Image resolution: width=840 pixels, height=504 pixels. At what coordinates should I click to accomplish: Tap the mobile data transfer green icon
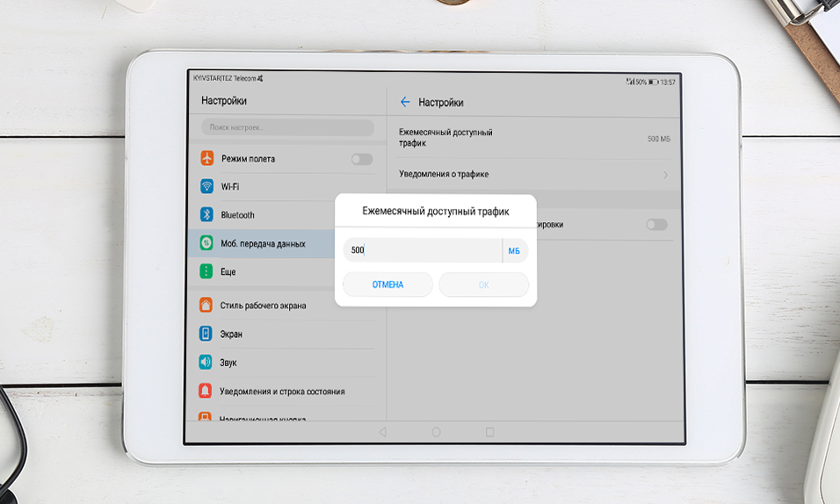coord(206,242)
